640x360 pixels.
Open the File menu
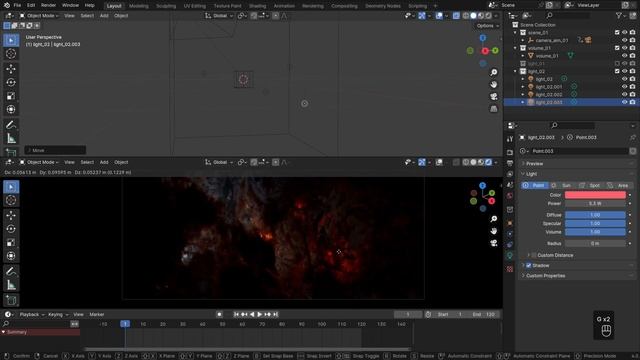17,5
